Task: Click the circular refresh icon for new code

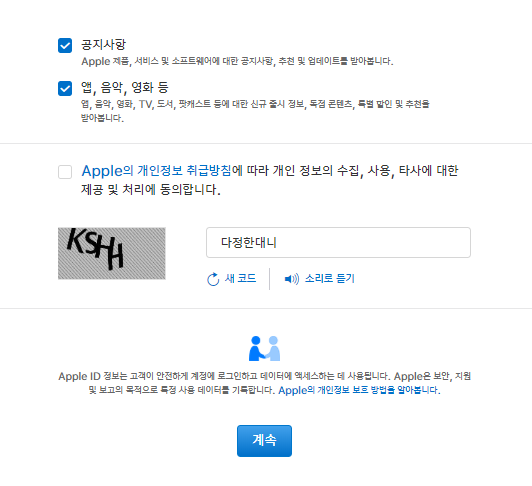Action: [x=213, y=279]
